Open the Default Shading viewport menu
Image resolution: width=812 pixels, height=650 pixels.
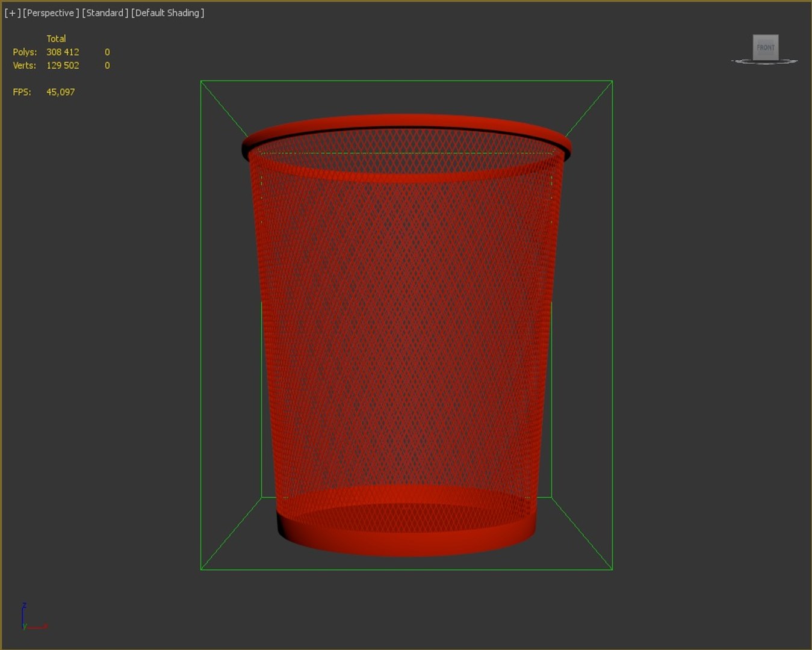[168, 13]
